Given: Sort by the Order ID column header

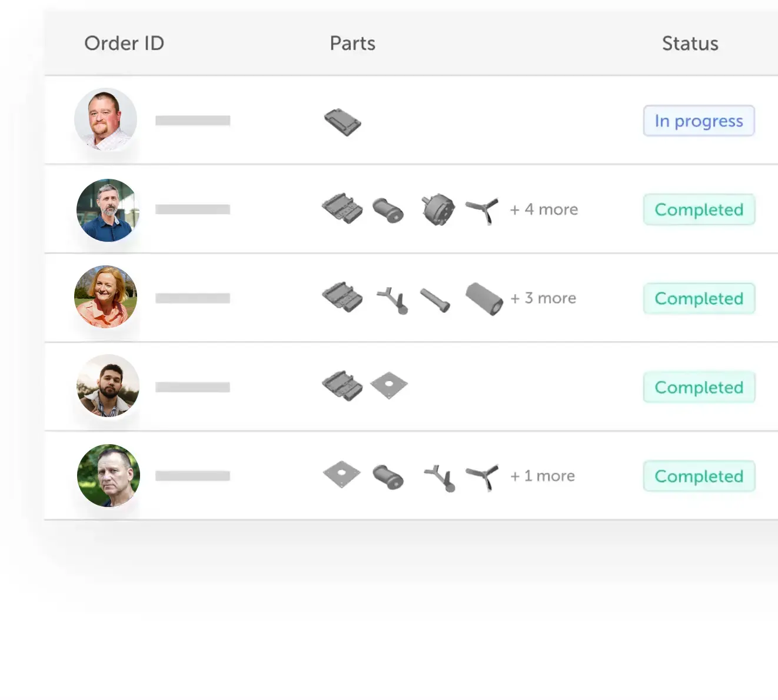Looking at the screenshot, I should 124,43.
